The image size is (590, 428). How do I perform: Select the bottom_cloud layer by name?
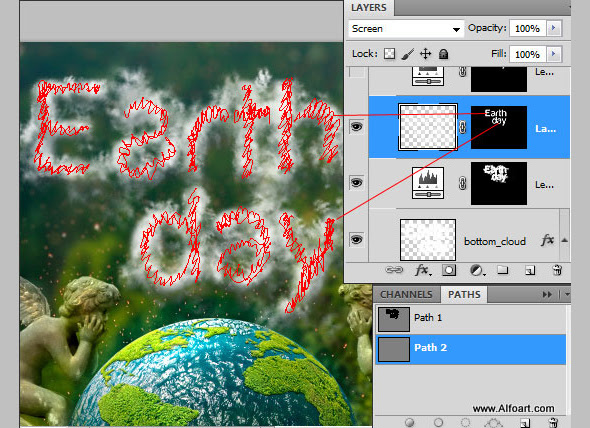[495, 241]
